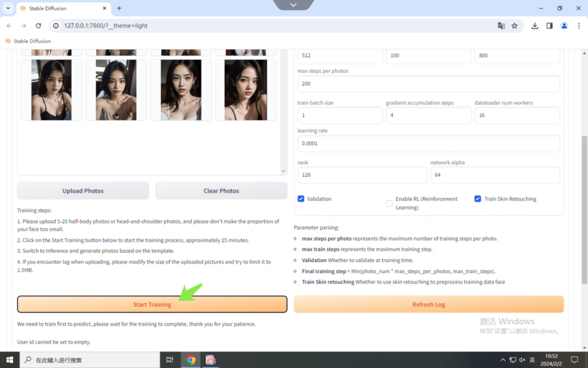The image size is (588, 368).
Task: Select the third photo thumbnail in bottom row
Action: pyautogui.click(x=181, y=90)
